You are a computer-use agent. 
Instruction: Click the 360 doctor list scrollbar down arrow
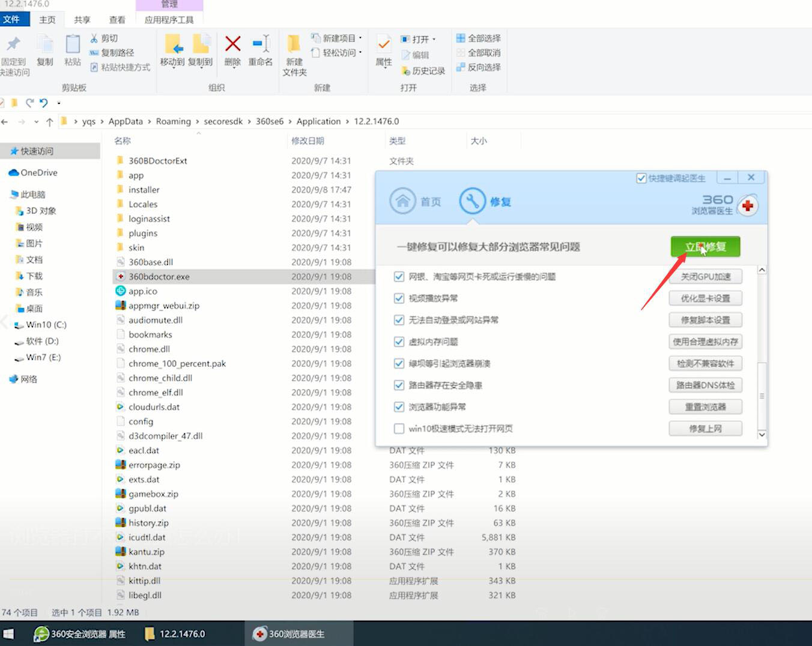(762, 435)
